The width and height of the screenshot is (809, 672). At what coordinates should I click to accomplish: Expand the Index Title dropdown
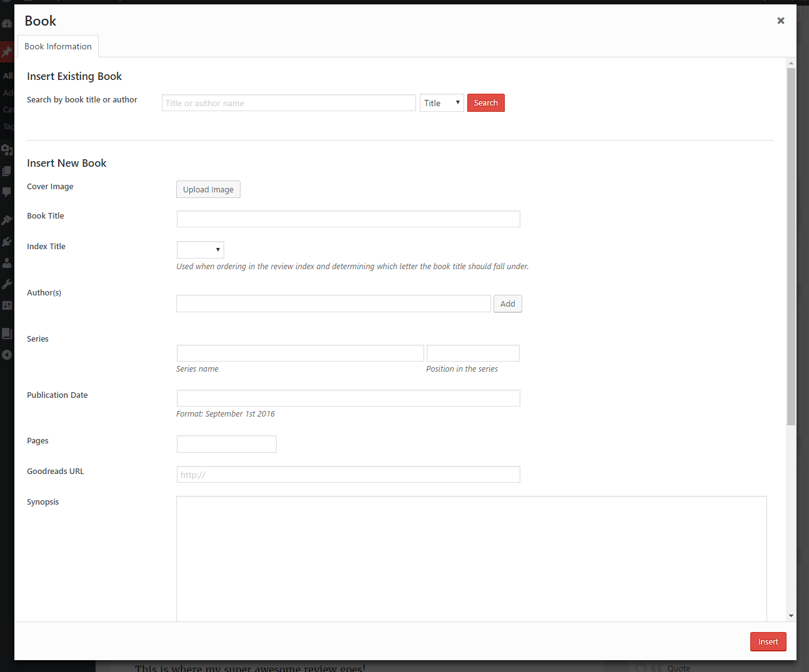point(200,250)
